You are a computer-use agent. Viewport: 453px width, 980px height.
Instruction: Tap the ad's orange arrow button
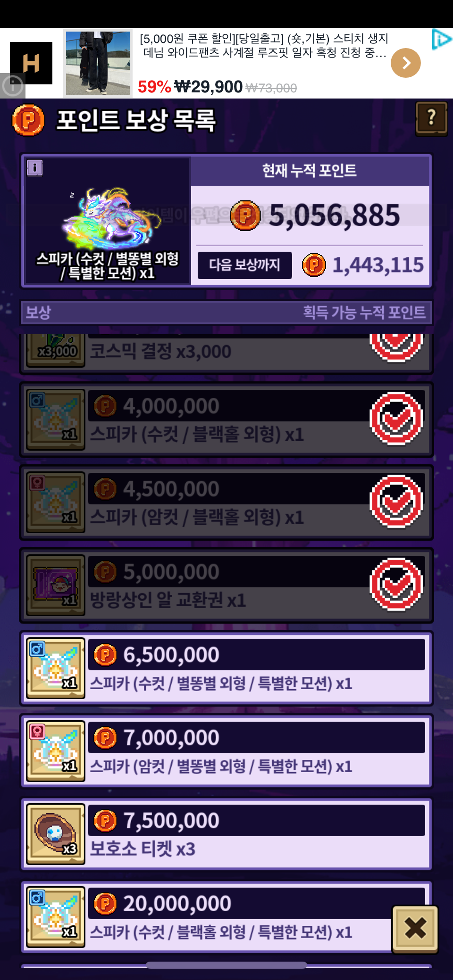click(405, 63)
